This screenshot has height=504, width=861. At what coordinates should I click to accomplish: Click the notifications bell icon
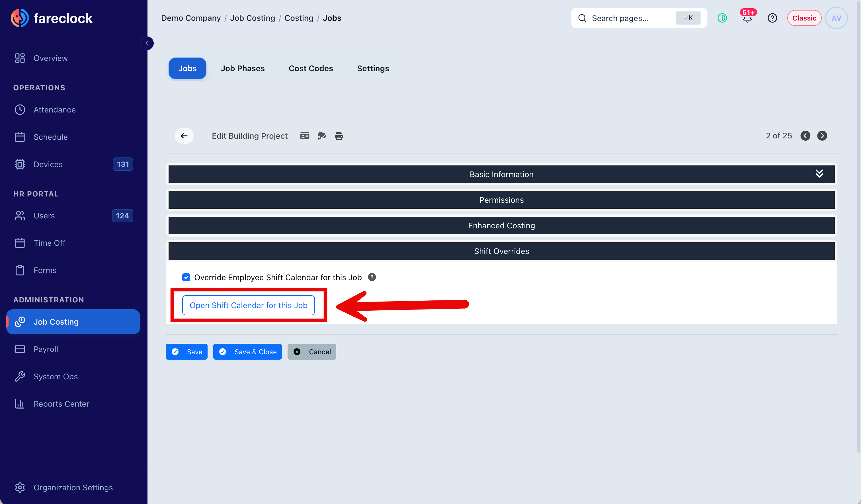pos(747,18)
